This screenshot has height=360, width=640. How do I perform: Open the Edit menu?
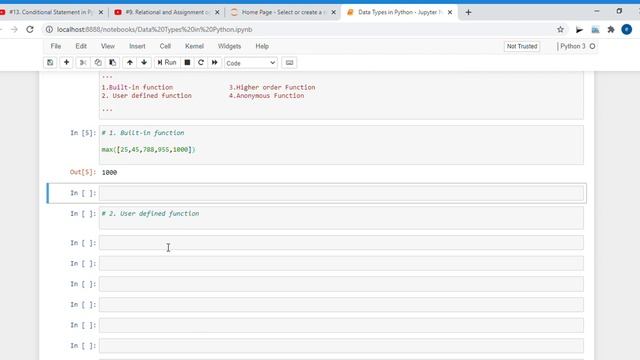[81, 46]
